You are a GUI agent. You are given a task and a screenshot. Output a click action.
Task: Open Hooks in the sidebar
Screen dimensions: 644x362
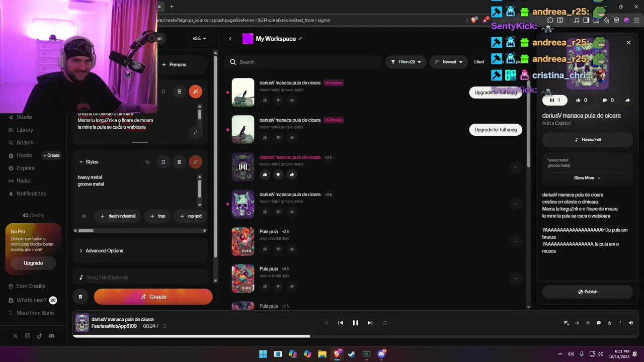tap(24, 155)
